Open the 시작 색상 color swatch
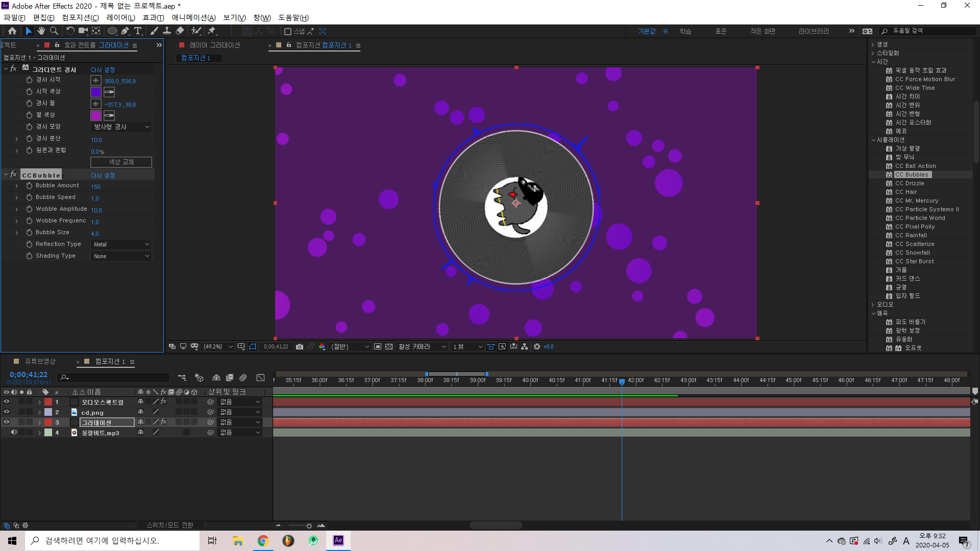This screenshot has height=551, width=980. [x=96, y=92]
